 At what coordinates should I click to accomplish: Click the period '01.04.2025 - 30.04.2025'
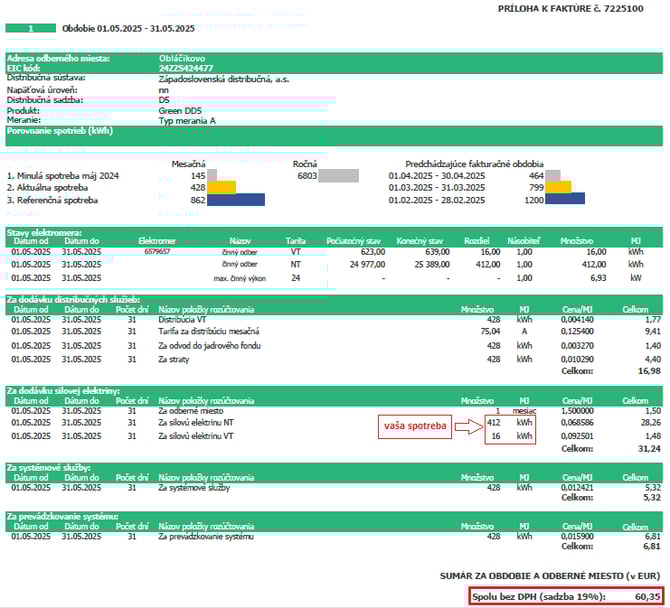[x=437, y=176]
